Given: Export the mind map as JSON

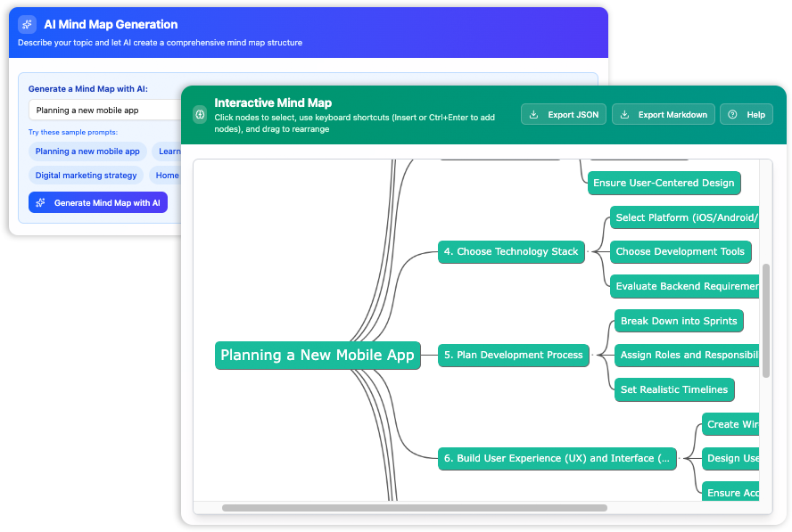Looking at the screenshot, I should coord(564,114).
